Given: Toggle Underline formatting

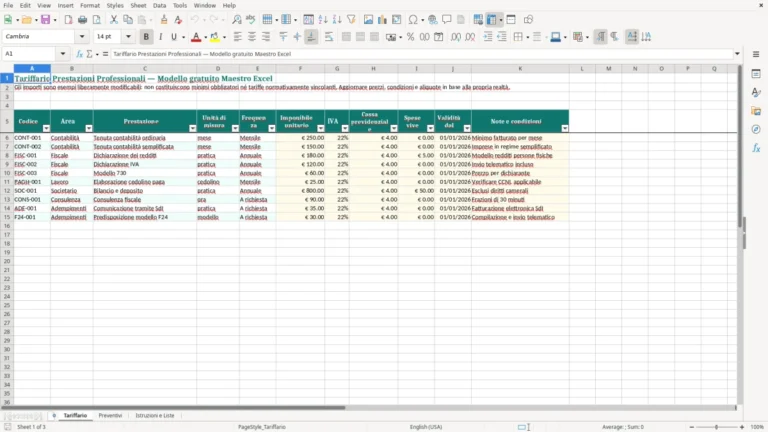Looking at the screenshot, I should click(173, 37).
